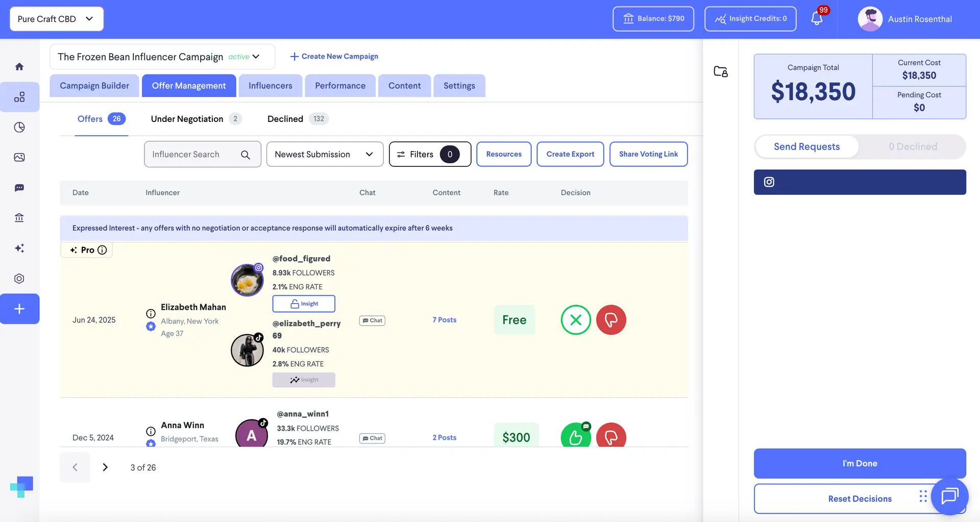Open the AI sparkles icon in sidebar
980x522 pixels.
pos(19,248)
